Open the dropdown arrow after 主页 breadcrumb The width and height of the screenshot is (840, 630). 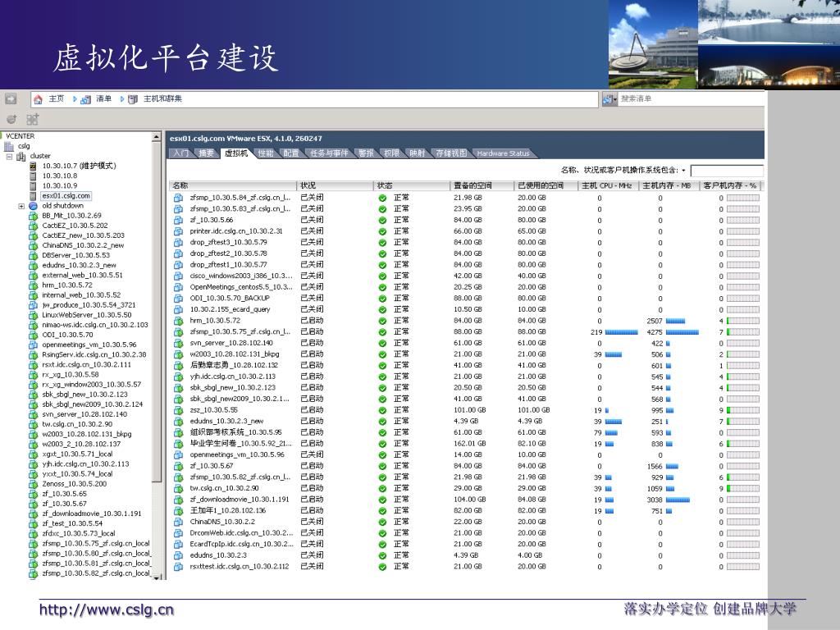tap(75, 99)
